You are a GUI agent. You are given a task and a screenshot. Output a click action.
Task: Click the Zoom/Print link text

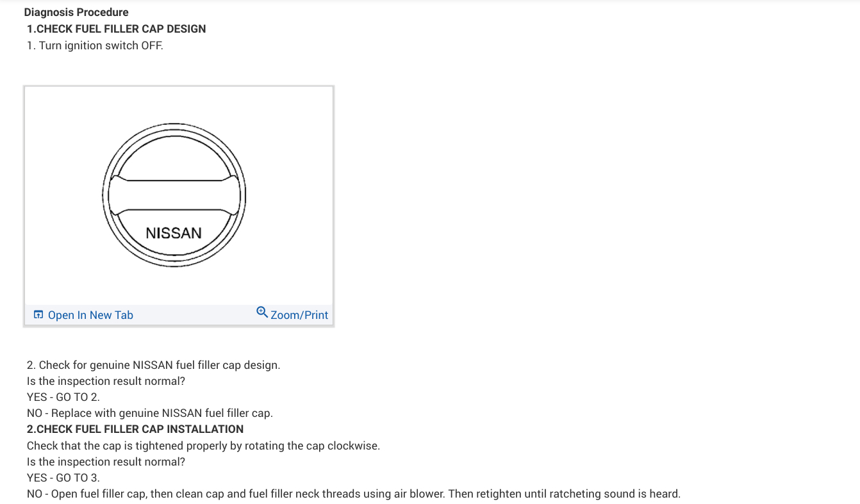tap(299, 315)
